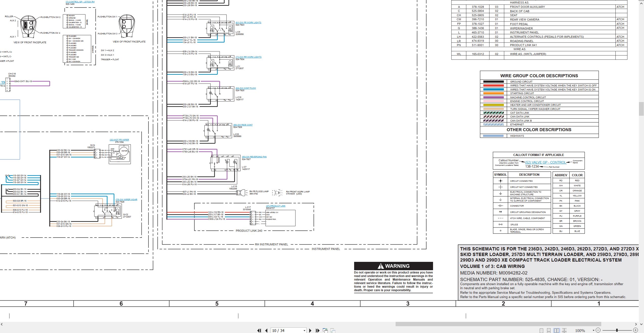Select continuous facing view layout

pyautogui.click(x=564, y=330)
